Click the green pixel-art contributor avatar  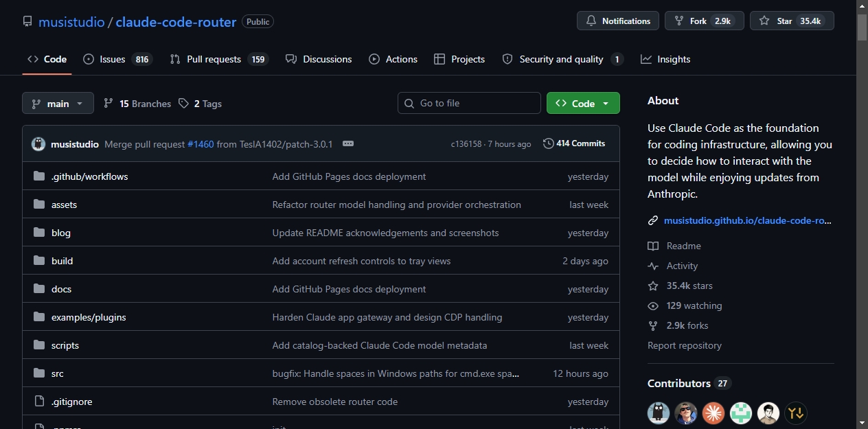(741, 413)
